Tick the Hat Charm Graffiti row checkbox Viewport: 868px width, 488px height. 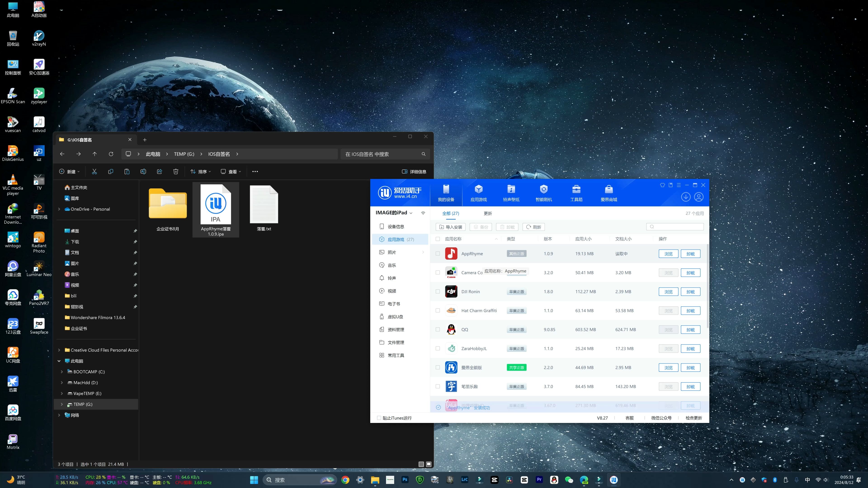tap(438, 310)
